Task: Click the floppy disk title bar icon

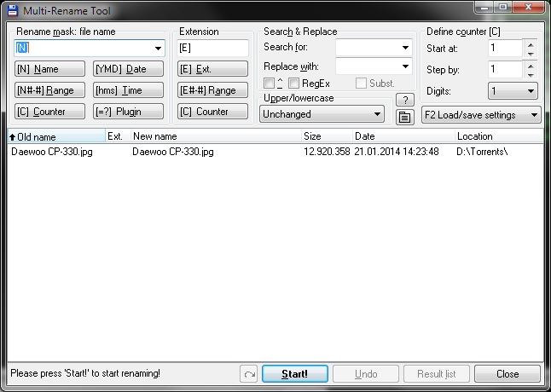Action: click(x=10, y=9)
